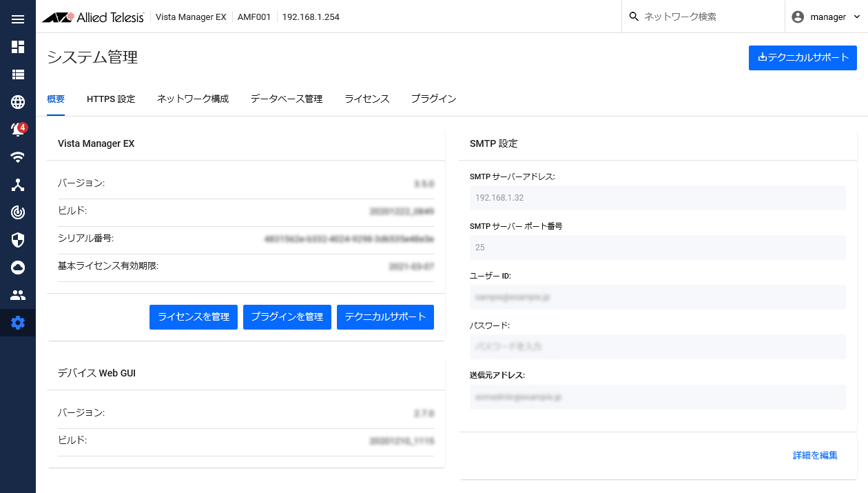The height and width of the screenshot is (493, 868).
Task: Open the wireless management Wi-Fi icon
Action: (18, 157)
